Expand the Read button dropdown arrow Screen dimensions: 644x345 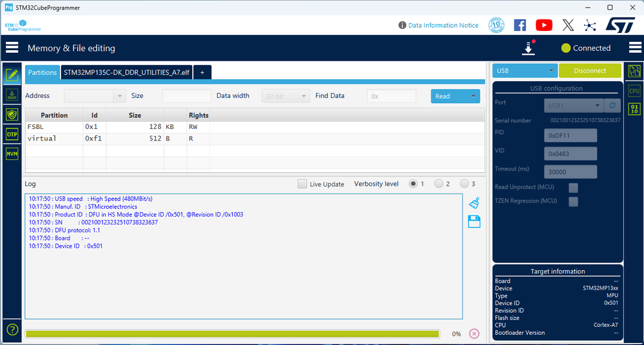click(473, 96)
